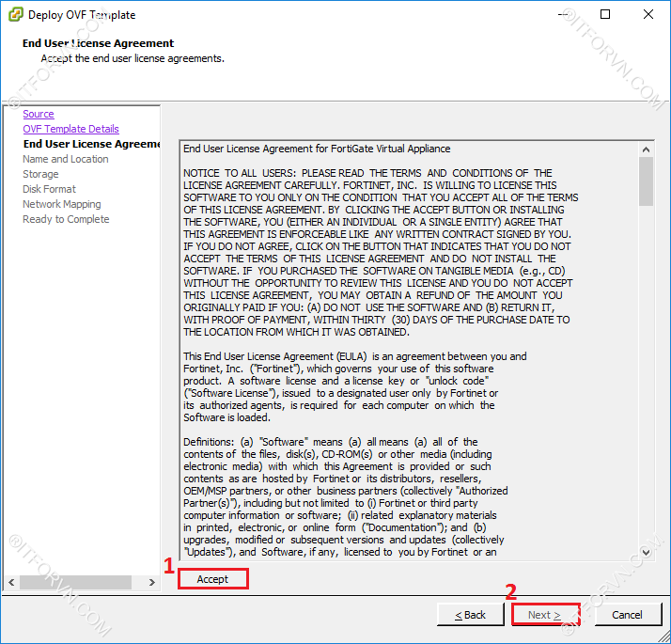
Task: Click the Back button
Action: pos(470,615)
